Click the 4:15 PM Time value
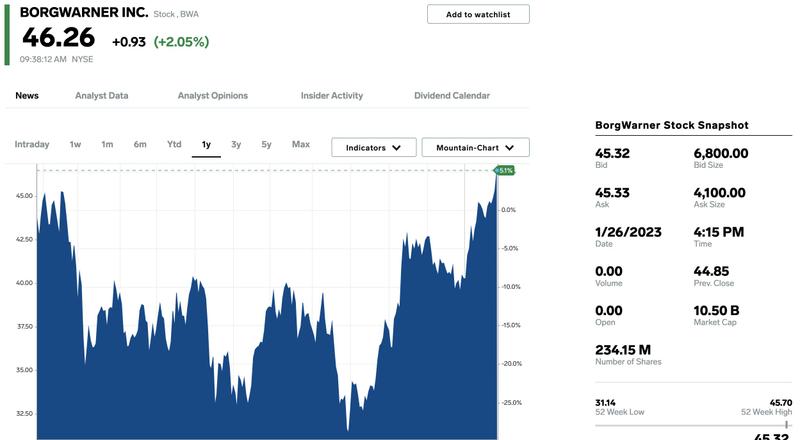Viewport: 800px width, 440px height. click(719, 232)
